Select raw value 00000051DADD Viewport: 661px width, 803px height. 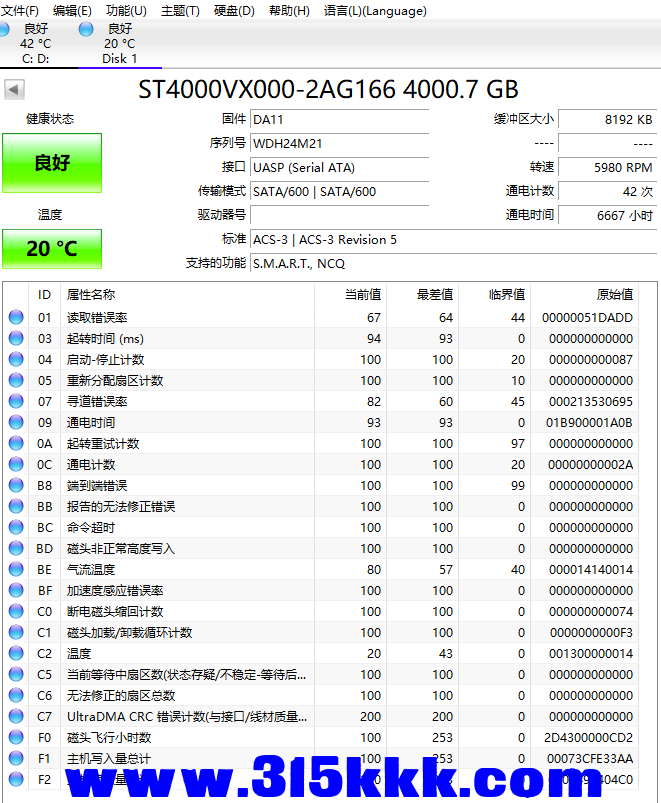(587, 318)
